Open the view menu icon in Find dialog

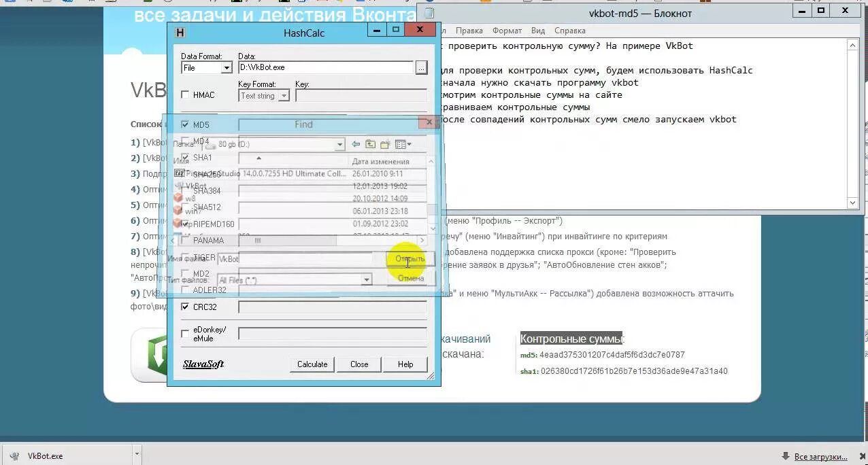coord(403,144)
